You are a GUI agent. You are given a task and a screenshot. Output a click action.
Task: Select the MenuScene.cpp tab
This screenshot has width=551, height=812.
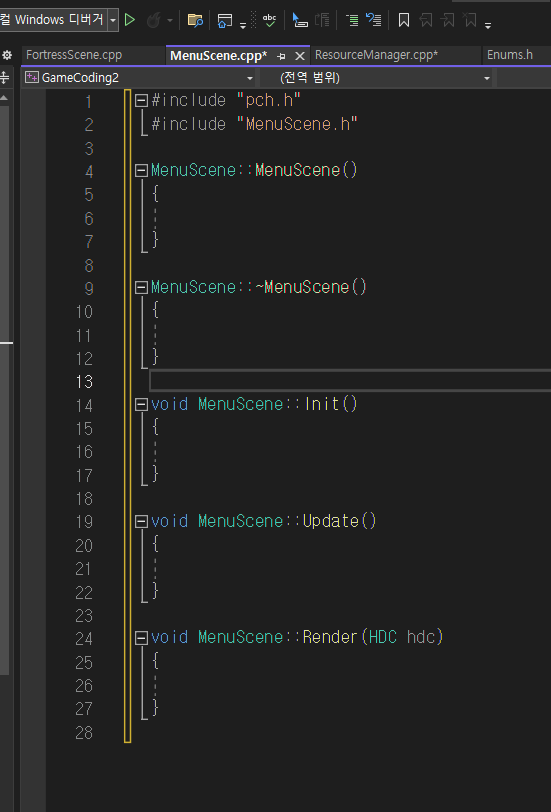pos(219,55)
